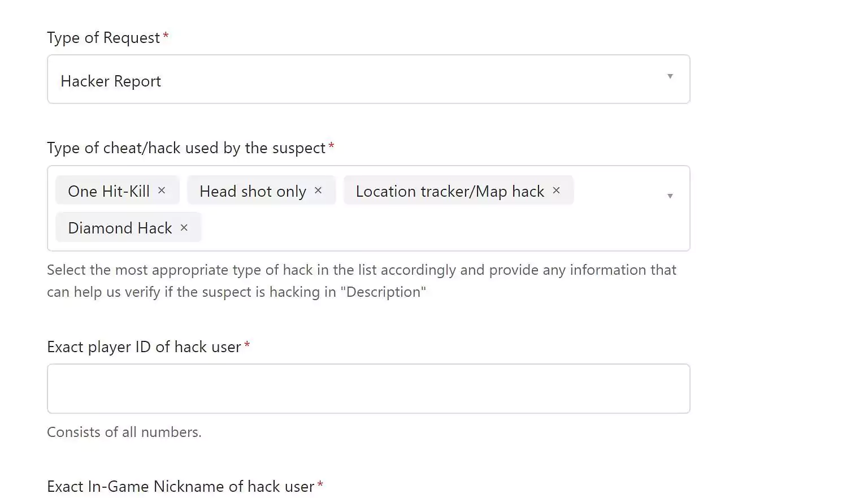Click the Type of Request label
868x498 pixels.
coord(103,38)
